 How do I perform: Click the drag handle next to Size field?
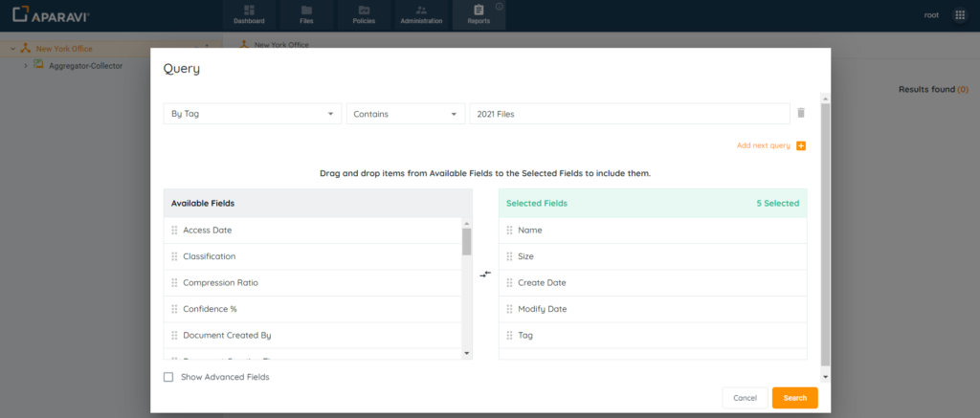pyautogui.click(x=509, y=256)
